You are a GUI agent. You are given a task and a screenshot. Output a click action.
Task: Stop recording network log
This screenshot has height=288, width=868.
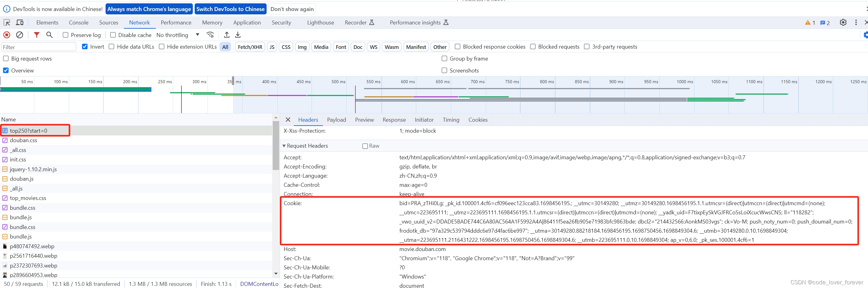7,35
